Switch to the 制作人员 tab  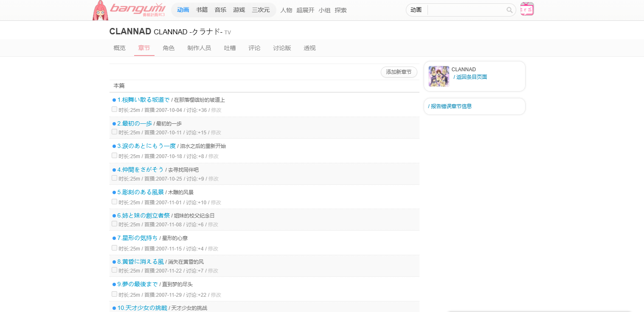point(199,48)
